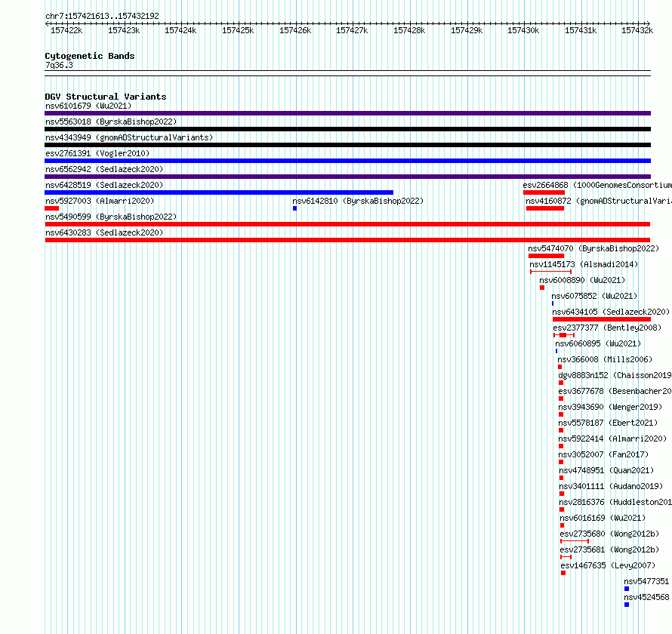Open nsv5490599 (ByrskaBishop2022) label
672x634 pixels.
tap(111, 217)
